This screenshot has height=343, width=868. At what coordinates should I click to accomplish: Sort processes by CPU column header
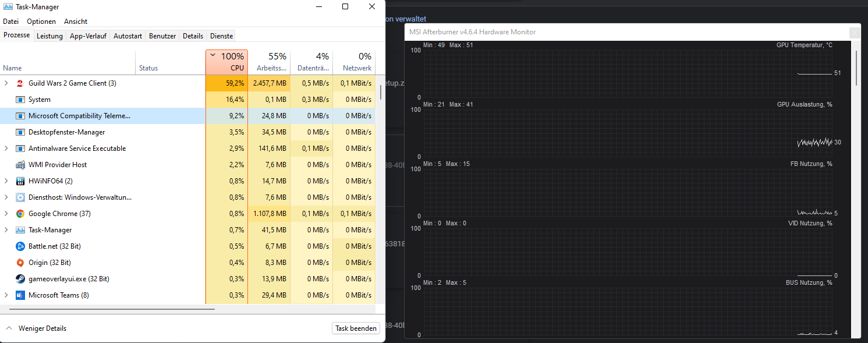226,62
